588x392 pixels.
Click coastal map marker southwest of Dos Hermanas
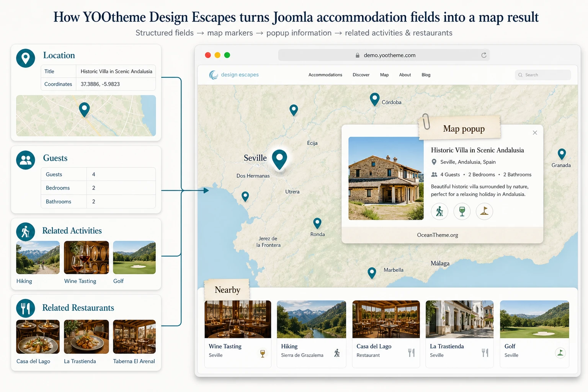point(245,196)
